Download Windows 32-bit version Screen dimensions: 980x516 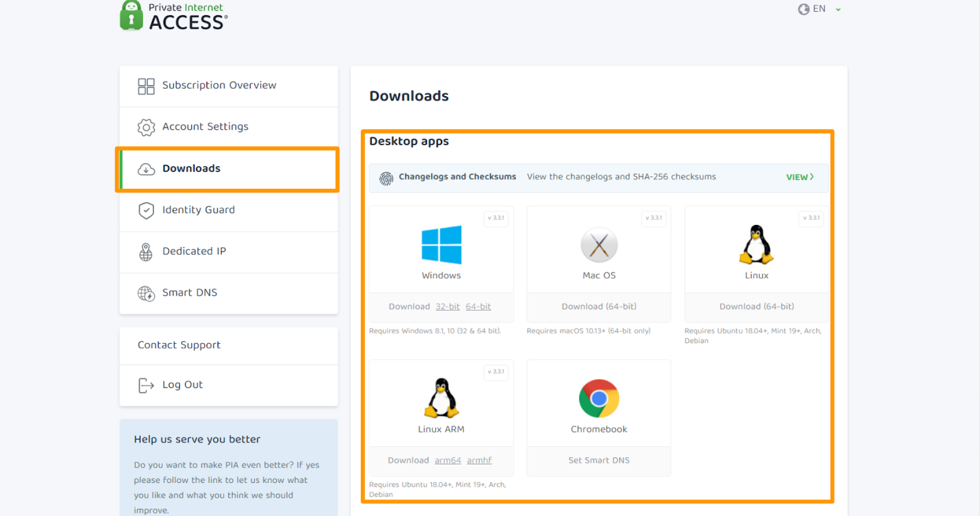448,307
